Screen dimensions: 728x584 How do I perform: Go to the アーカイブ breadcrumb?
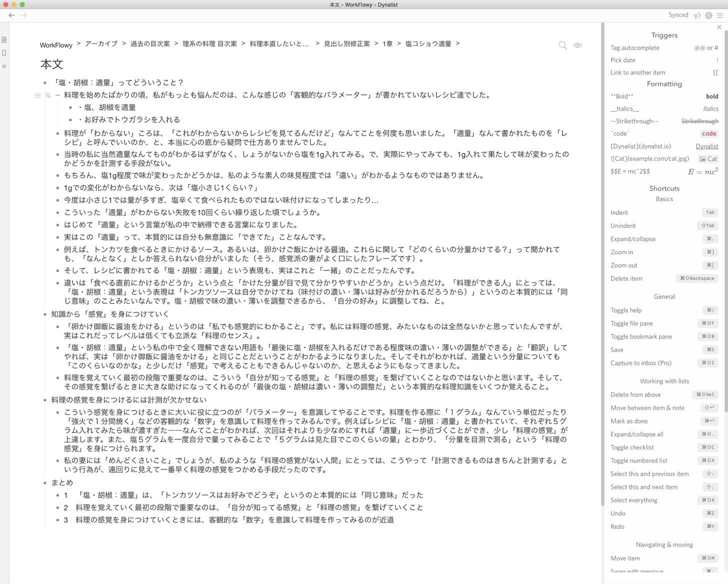tap(100, 44)
